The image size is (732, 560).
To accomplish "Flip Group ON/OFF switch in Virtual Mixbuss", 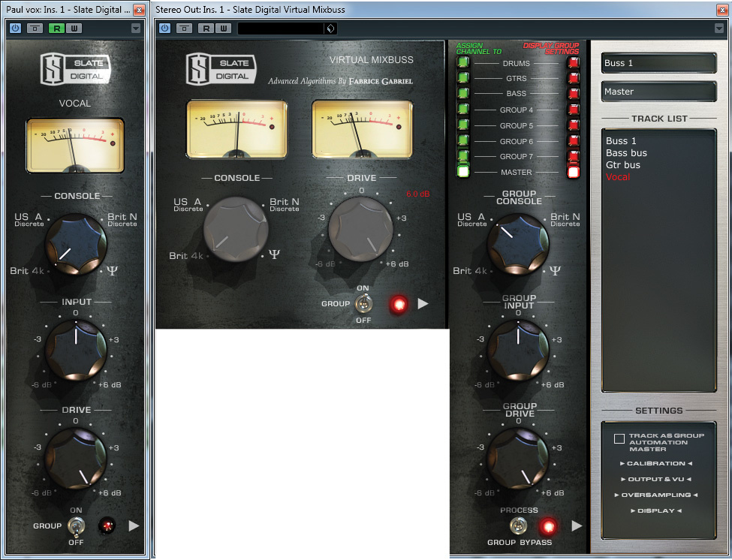I will click(363, 304).
